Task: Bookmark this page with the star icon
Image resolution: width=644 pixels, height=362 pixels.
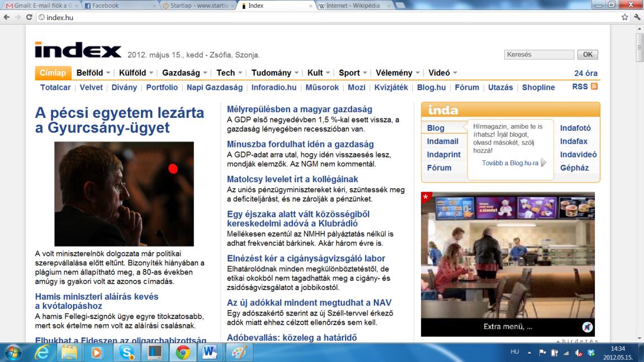Action: (x=624, y=17)
